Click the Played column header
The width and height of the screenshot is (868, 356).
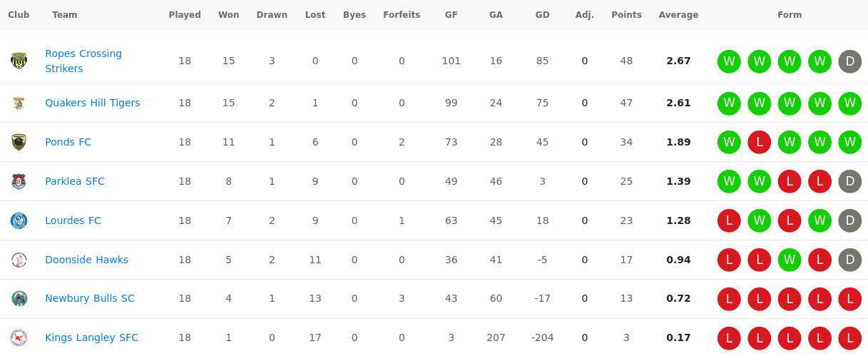185,14
